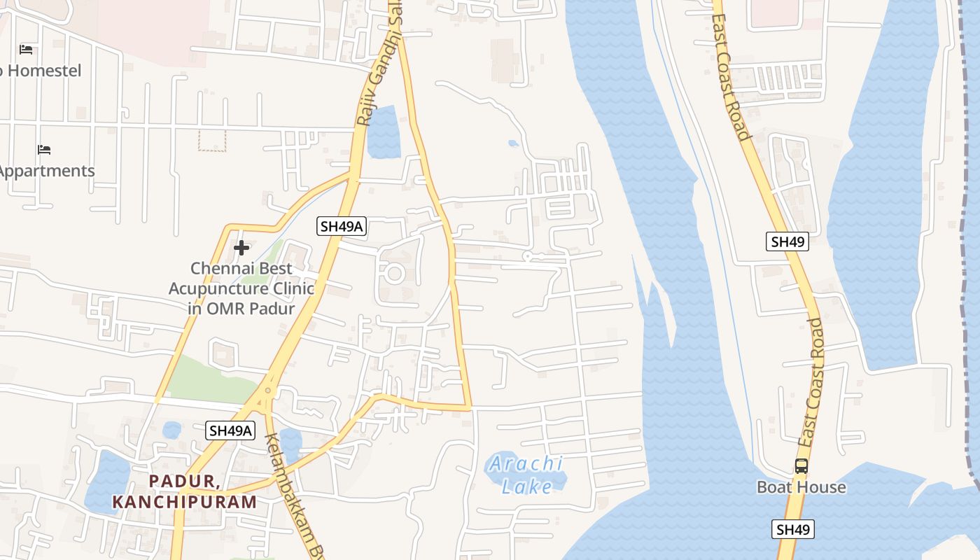Select the East Coast Road name near top

point(731,70)
